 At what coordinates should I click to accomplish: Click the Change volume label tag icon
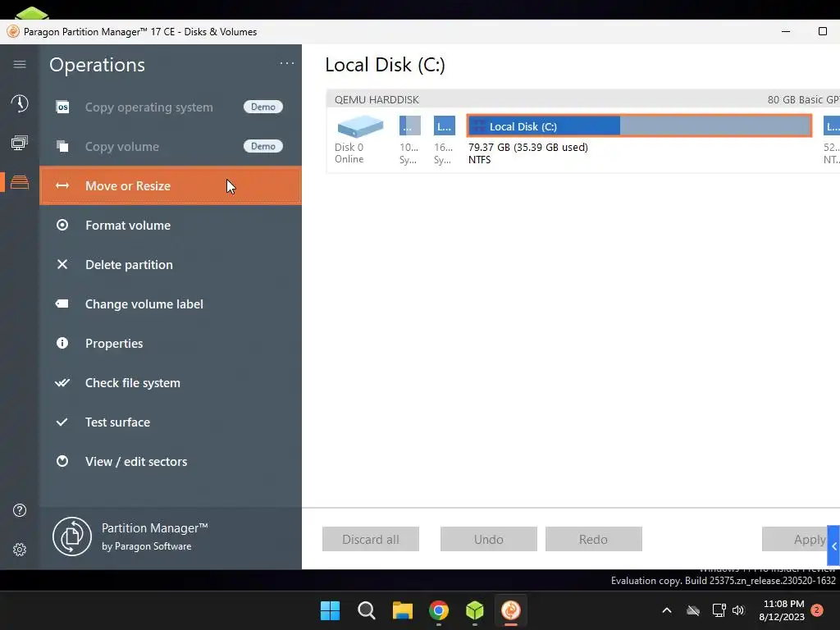point(62,304)
